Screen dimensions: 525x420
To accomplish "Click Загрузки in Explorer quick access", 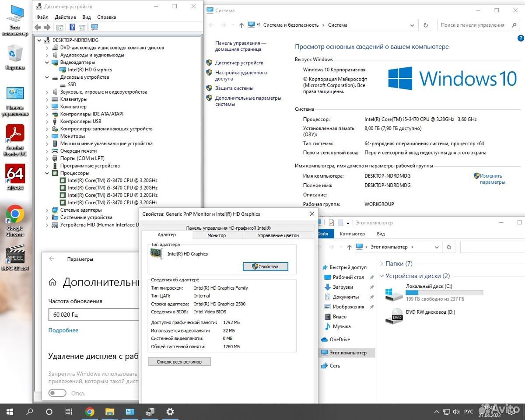I will [343, 287].
